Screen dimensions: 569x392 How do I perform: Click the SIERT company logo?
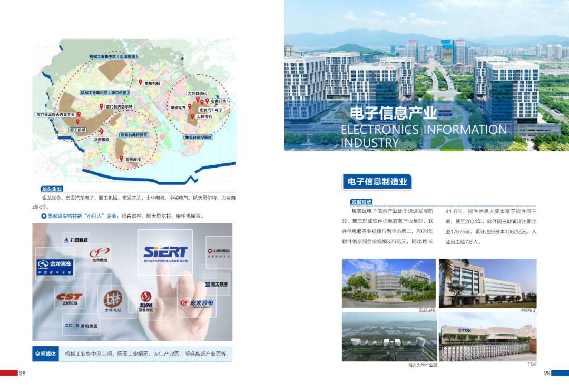165,254
